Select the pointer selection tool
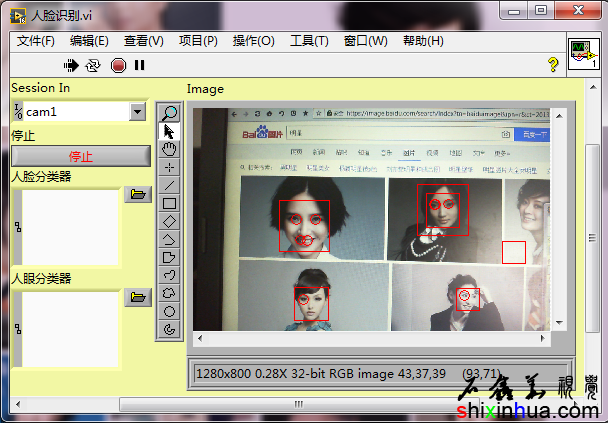 point(170,131)
